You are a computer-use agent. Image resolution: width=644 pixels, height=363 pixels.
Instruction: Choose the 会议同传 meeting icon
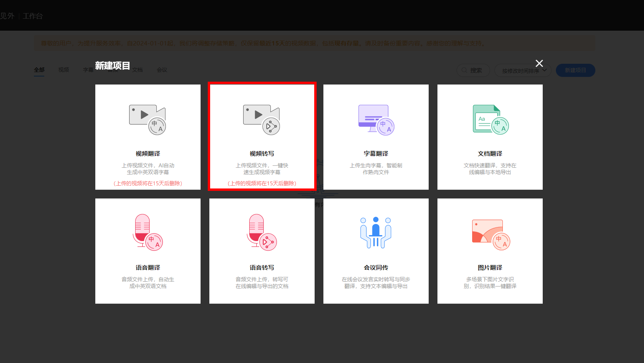tap(376, 232)
